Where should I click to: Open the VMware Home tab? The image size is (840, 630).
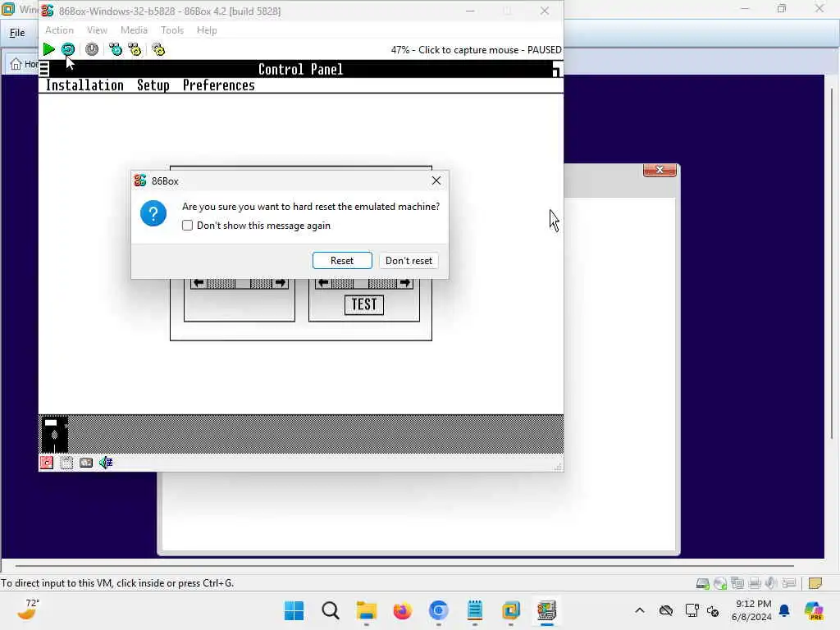[24, 64]
